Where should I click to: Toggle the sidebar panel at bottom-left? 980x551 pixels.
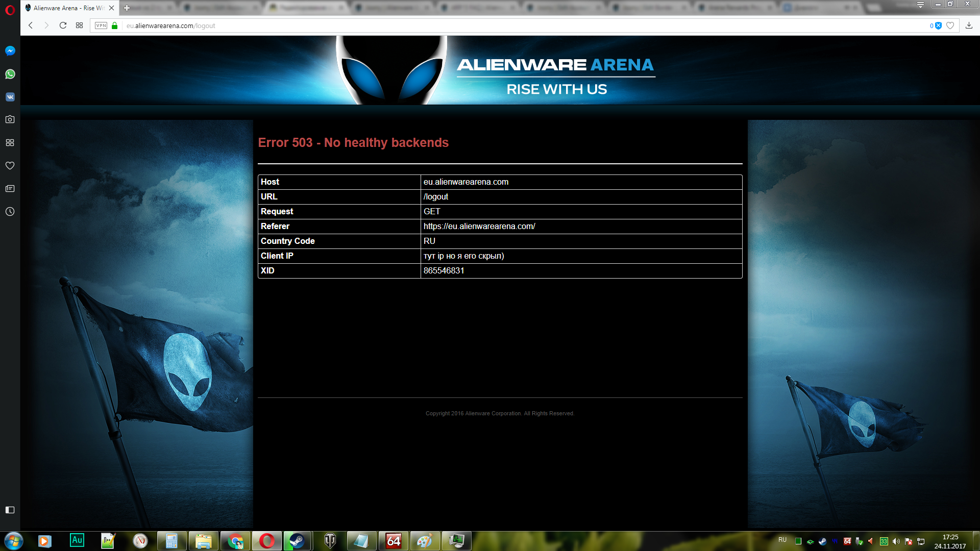pyautogui.click(x=10, y=510)
